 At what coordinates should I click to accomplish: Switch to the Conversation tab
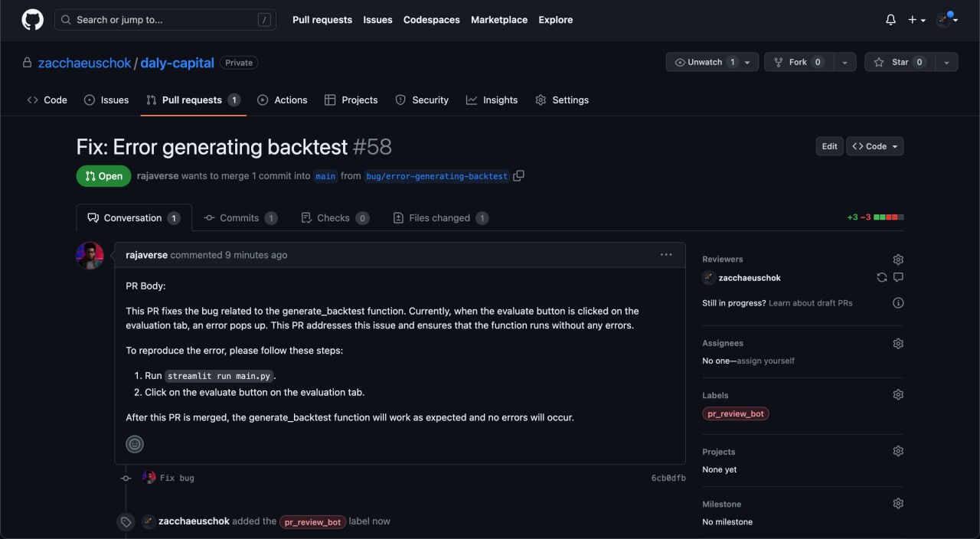coord(134,218)
